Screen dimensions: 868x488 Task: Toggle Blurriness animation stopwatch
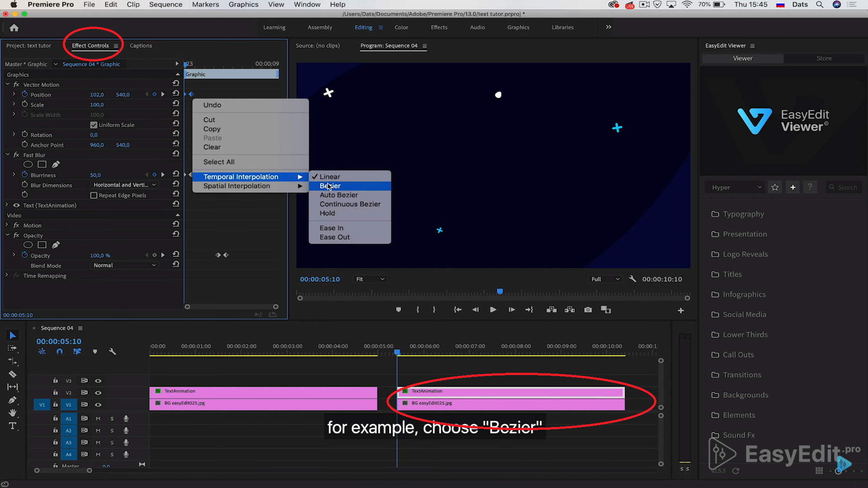pos(25,174)
